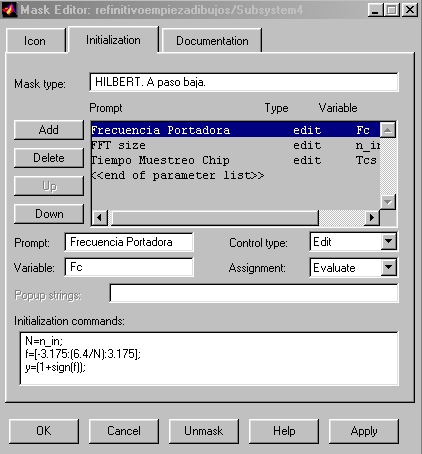Click the horizontal scrollbar thumb
This screenshot has width=422, height=454.
[215, 218]
